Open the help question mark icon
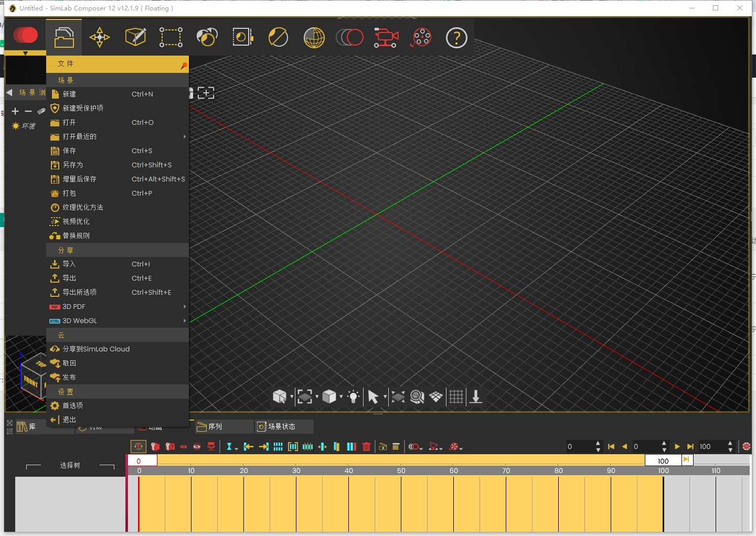 (x=456, y=38)
